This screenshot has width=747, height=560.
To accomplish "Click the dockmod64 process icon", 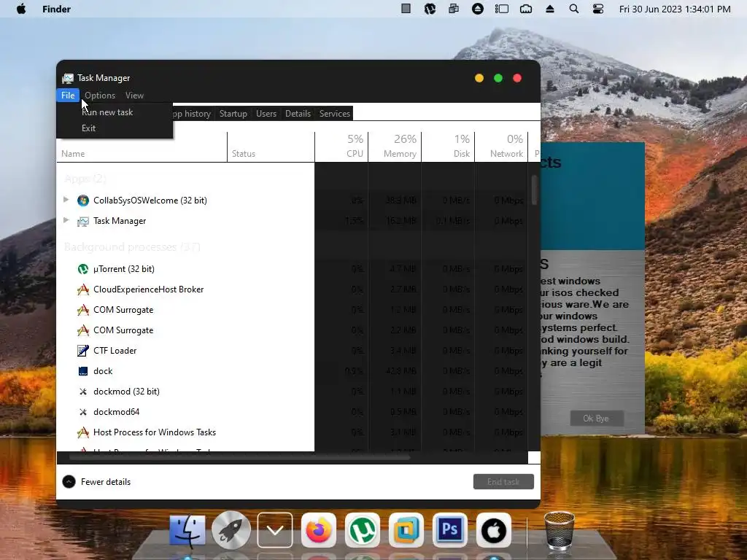I will (83, 412).
